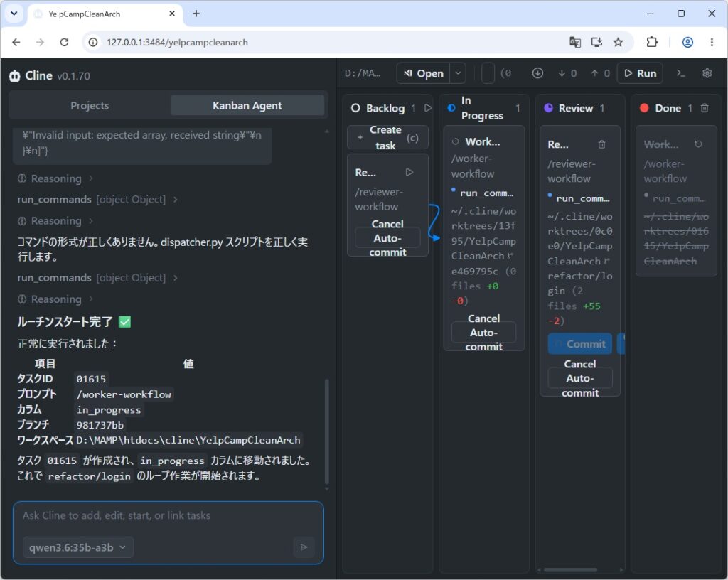Switch to the Kanban Agent tab

247,105
